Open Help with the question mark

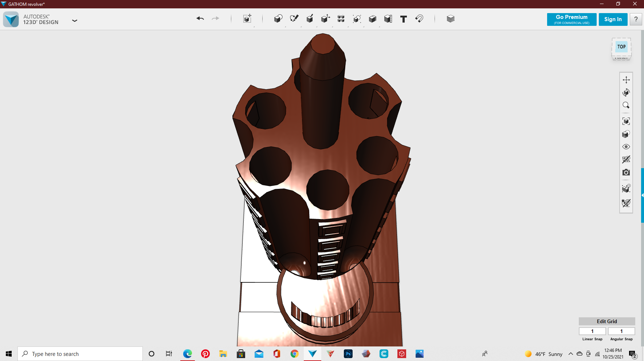(636, 19)
